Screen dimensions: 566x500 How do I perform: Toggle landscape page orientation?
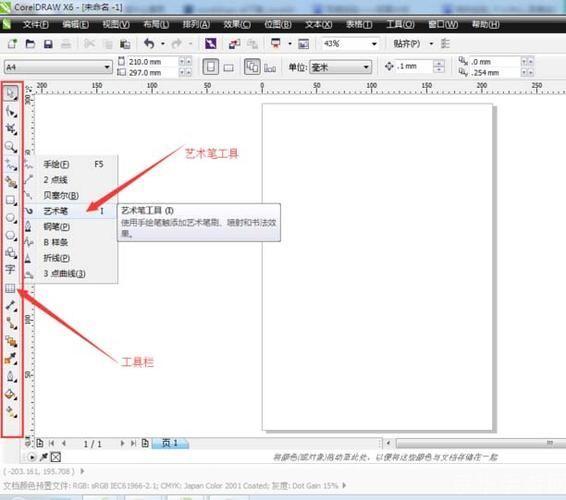[x=228, y=68]
